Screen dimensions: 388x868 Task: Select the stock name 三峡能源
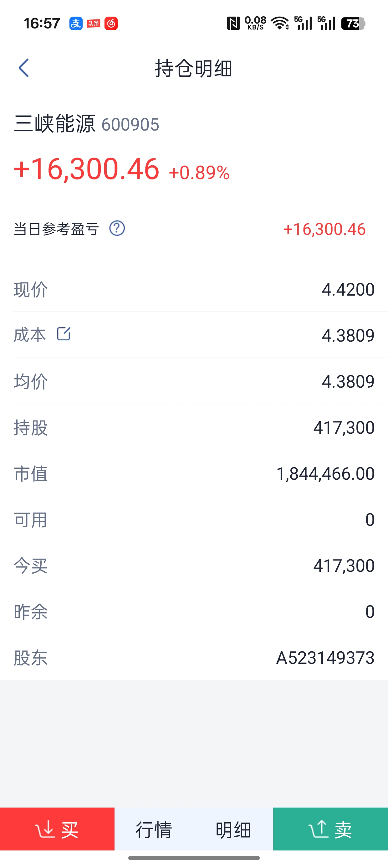pos(54,124)
